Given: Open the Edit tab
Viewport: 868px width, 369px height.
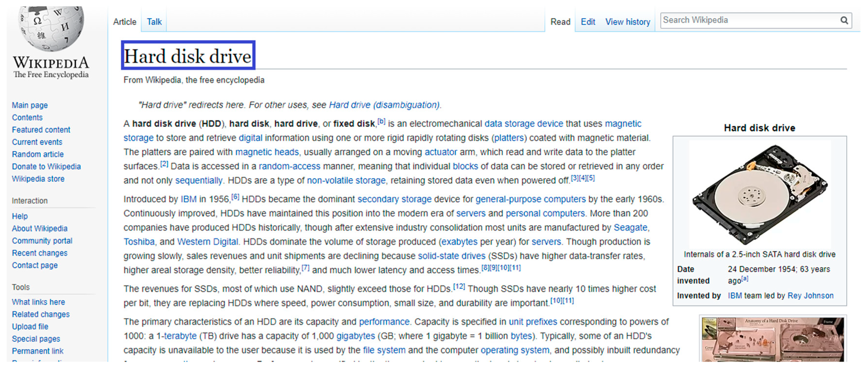Looking at the screenshot, I should click(x=588, y=22).
